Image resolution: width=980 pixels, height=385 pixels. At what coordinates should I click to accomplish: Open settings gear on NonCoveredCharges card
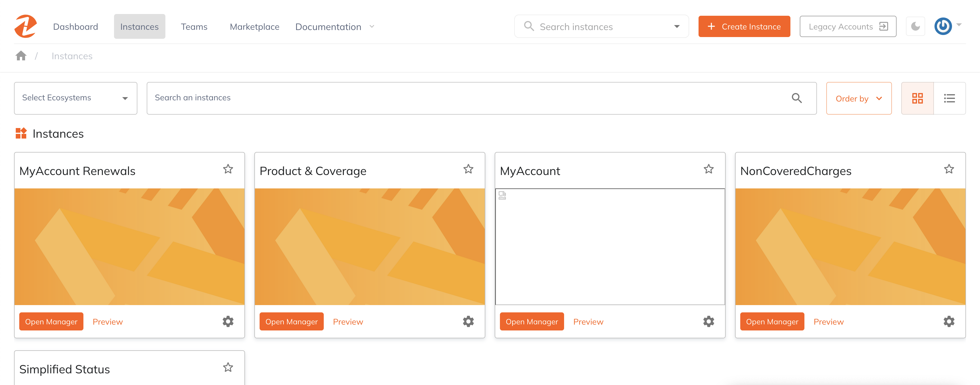click(949, 321)
